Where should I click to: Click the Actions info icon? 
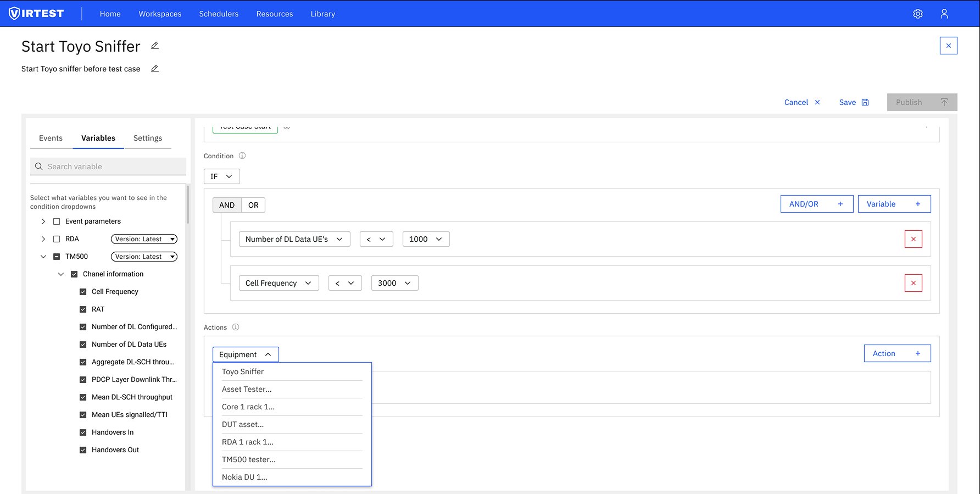tap(236, 328)
